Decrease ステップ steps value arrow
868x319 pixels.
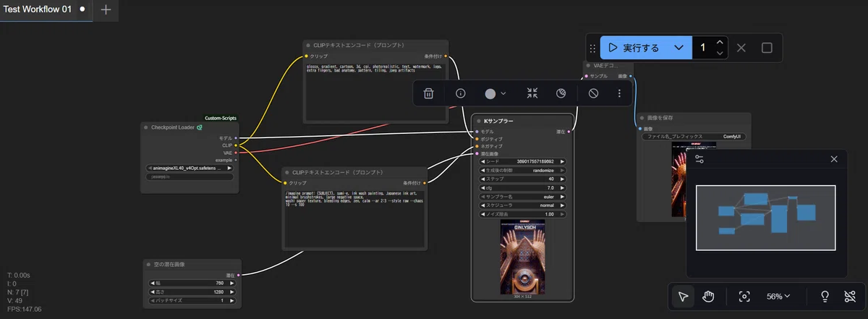point(483,179)
